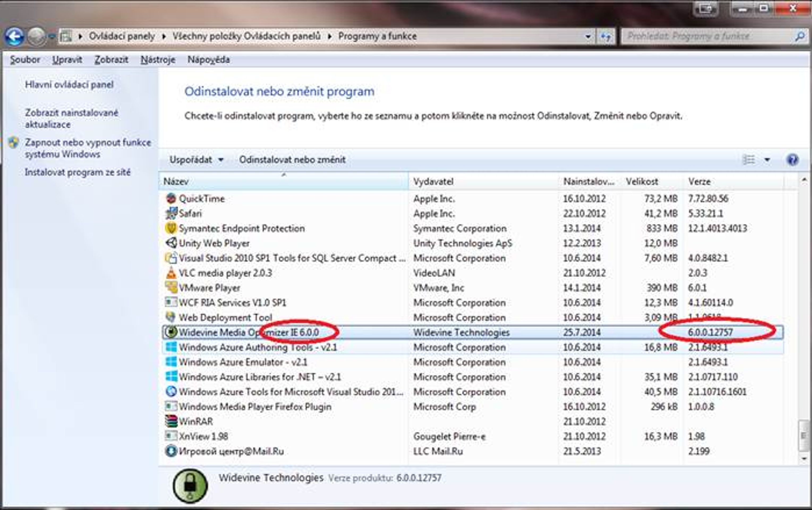812x510 pixels.
Task: Select the 25.7.2014 install date cell
Action: 582,332
